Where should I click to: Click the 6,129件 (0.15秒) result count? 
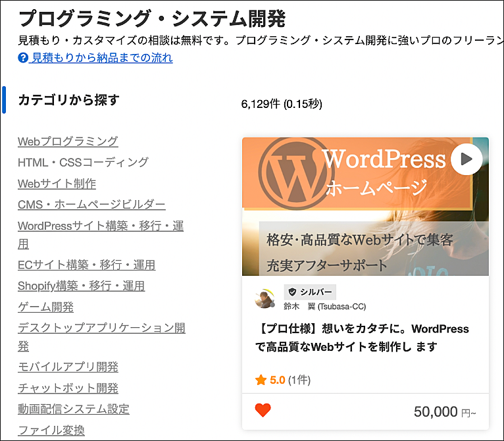[282, 104]
